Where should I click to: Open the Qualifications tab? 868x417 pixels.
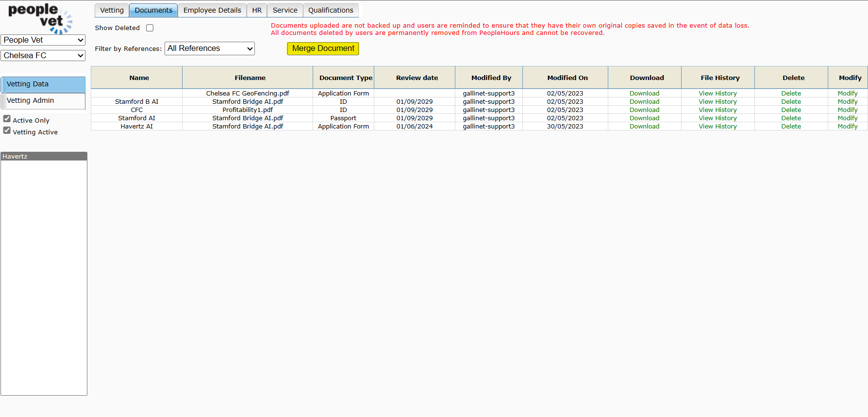(x=331, y=10)
